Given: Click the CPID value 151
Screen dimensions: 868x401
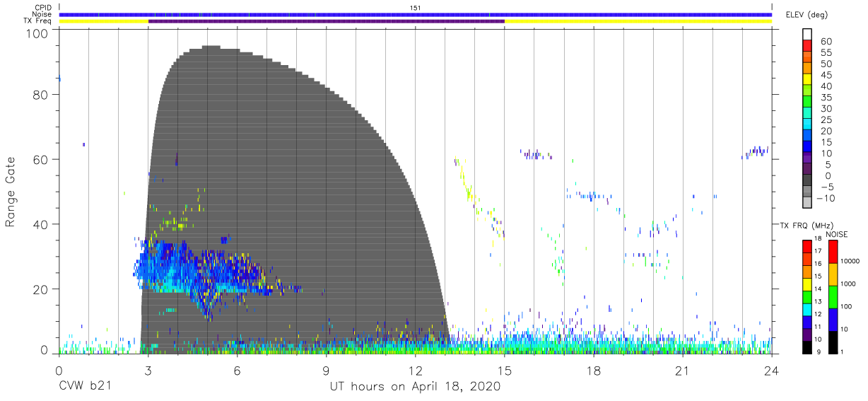Looking at the screenshot, I should click(415, 8).
